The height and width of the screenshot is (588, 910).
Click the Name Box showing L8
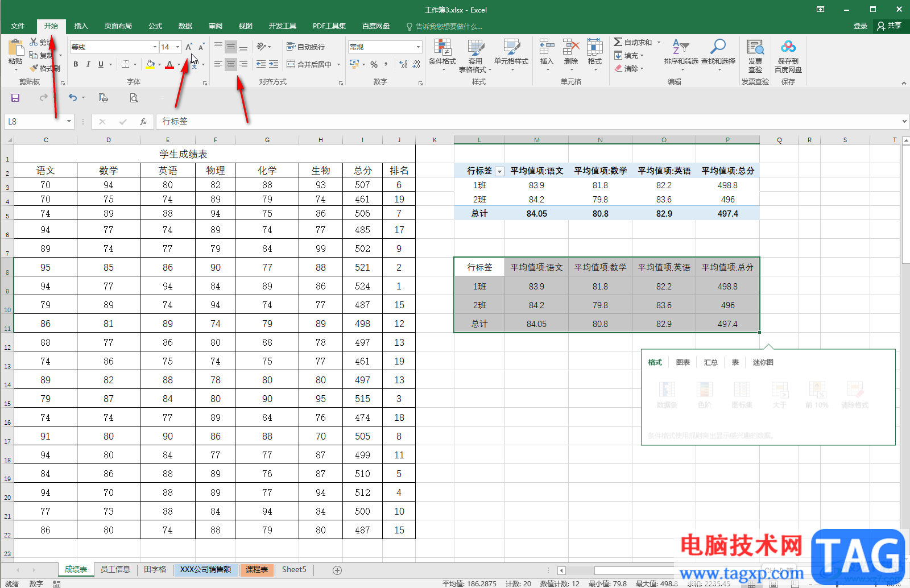click(35, 121)
